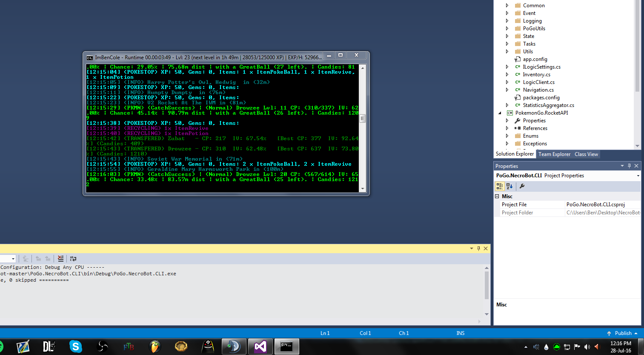This screenshot has width=644, height=355.
Task: Select the Exceptions folder
Action: coord(535,144)
